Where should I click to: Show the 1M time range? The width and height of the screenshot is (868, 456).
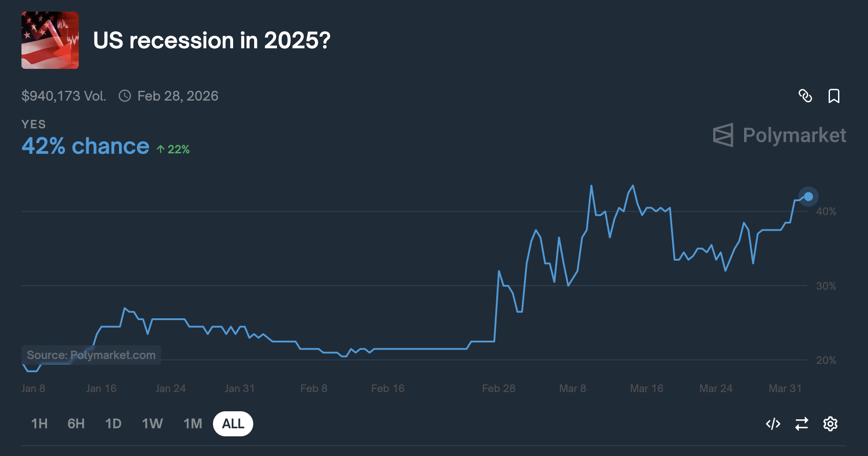pyautogui.click(x=193, y=423)
